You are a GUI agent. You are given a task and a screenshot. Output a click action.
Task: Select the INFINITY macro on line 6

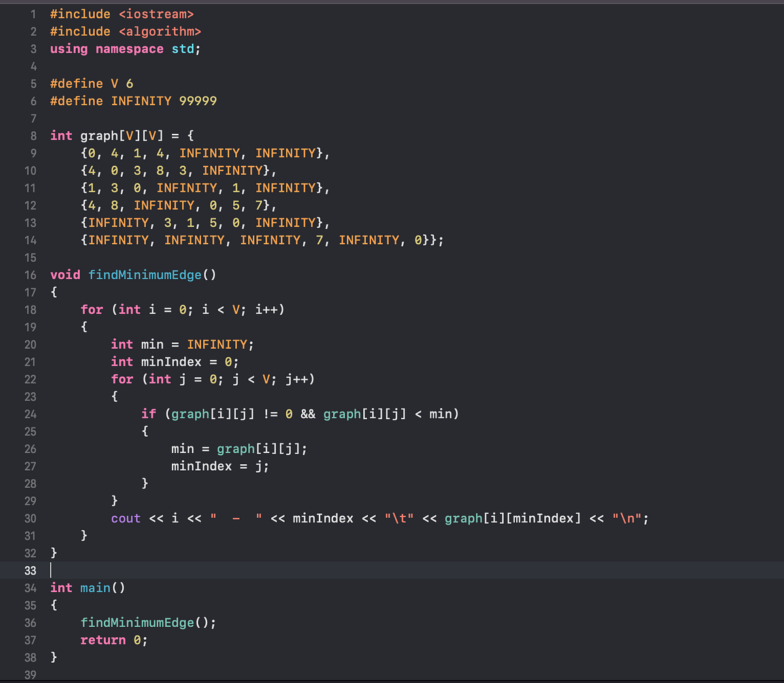[141, 101]
